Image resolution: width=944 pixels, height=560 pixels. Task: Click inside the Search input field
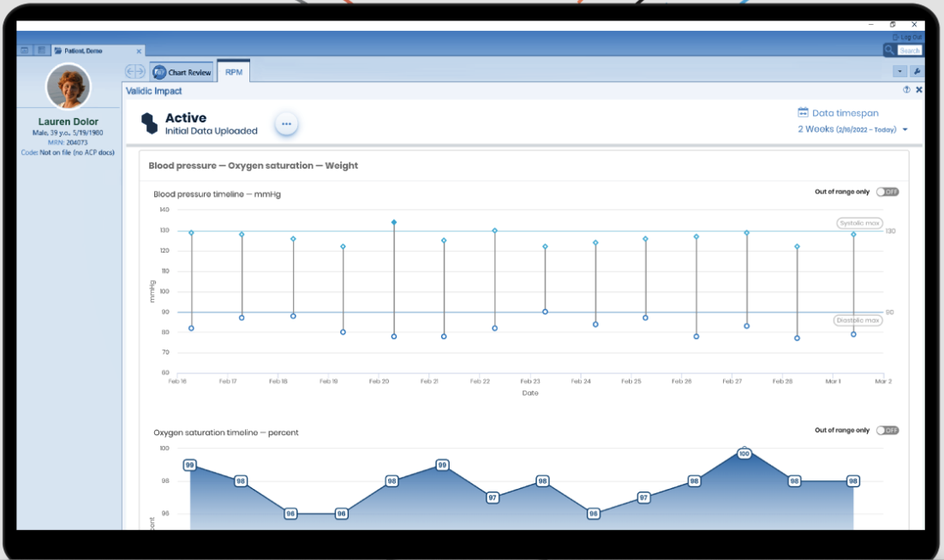click(x=910, y=50)
